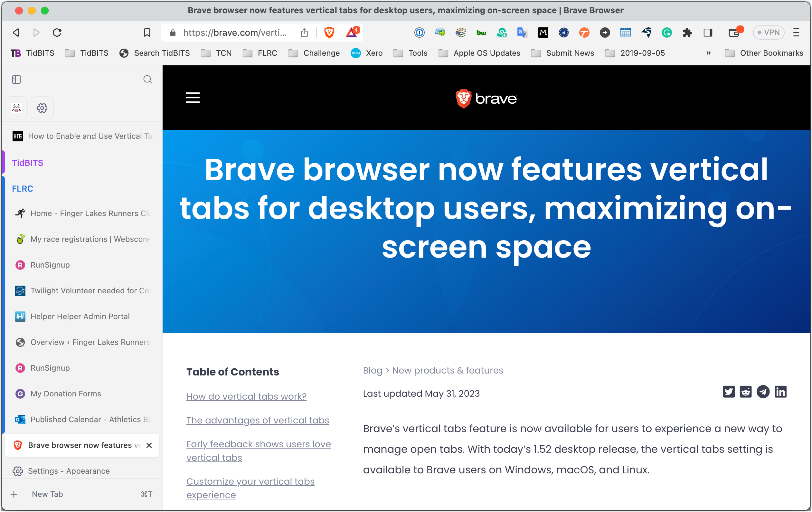Open the Brave Wallet icon
This screenshot has height=512, width=812.
(734, 33)
